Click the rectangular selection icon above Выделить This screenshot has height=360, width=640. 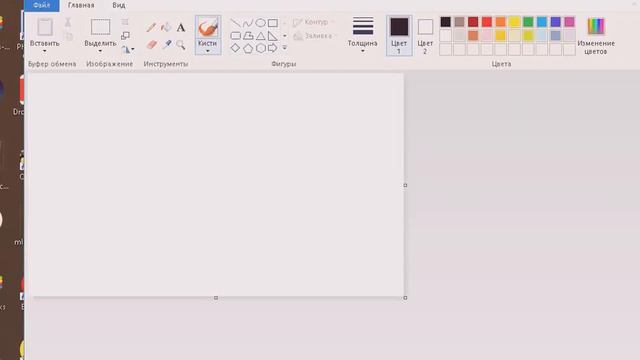point(100,27)
